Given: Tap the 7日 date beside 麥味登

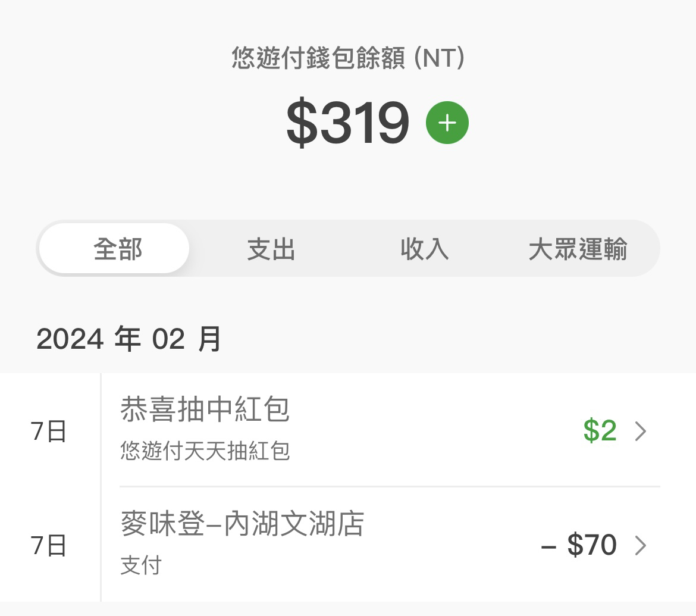Looking at the screenshot, I should (x=48, y=546).
